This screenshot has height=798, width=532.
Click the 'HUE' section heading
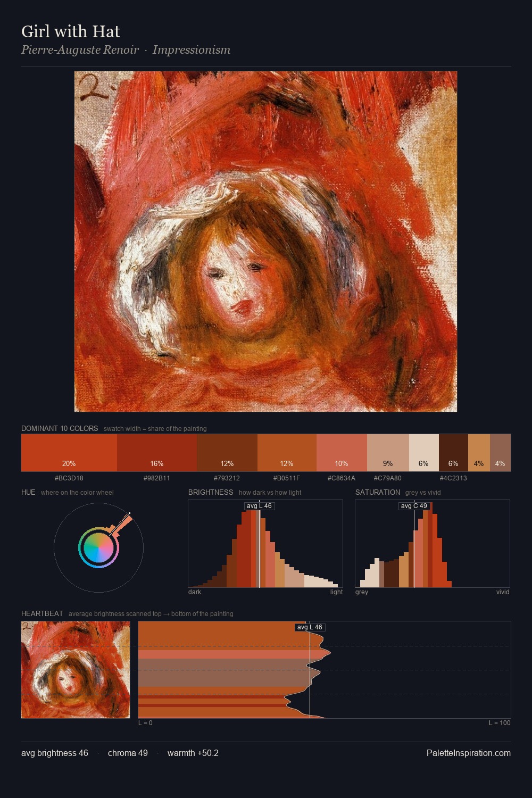[x=28, y=492]
